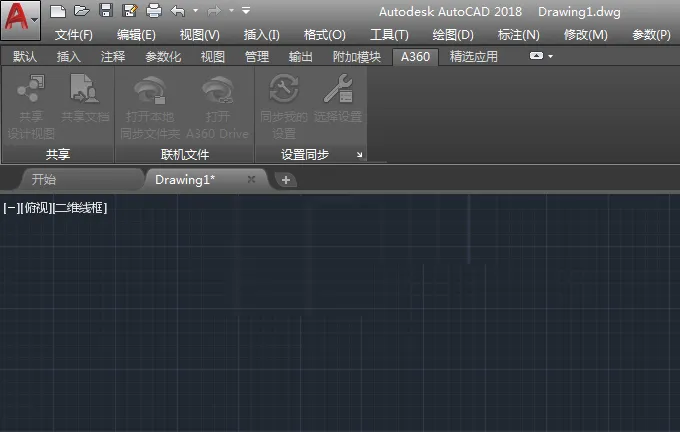This screenshot has width=680, height=432.
Task: Toggle the ribbon minimize button
Action: pyautogui.click(x=536, y=56)
